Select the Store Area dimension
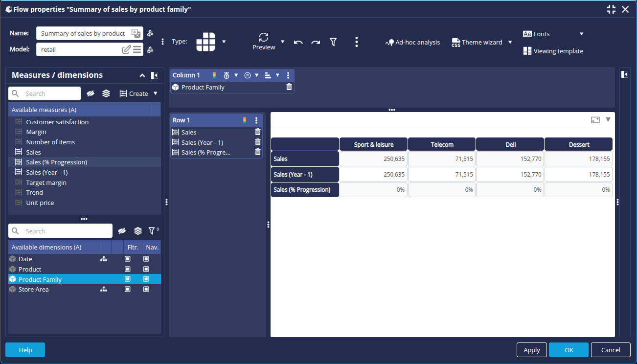This screenshot has width=637, height=364. tap(33, 290)
